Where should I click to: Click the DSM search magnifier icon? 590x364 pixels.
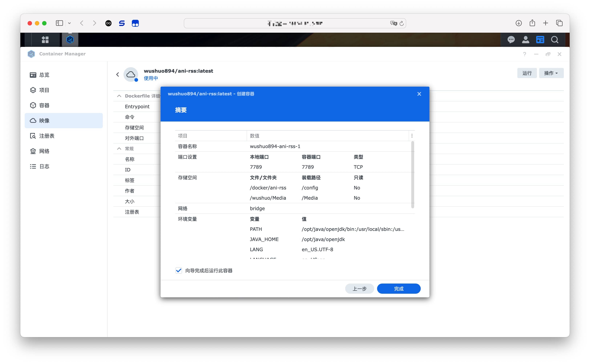click(555, 40)
